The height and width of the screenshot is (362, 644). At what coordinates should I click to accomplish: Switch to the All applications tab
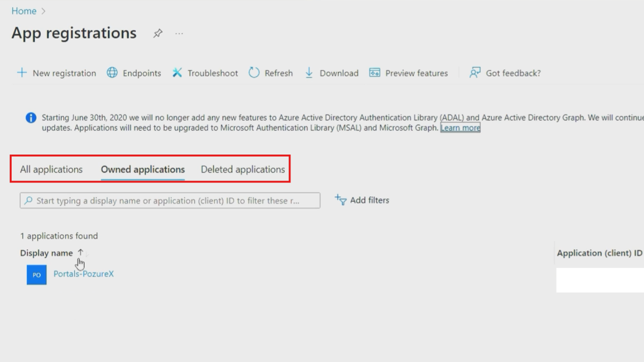click(x=51, y=169)
